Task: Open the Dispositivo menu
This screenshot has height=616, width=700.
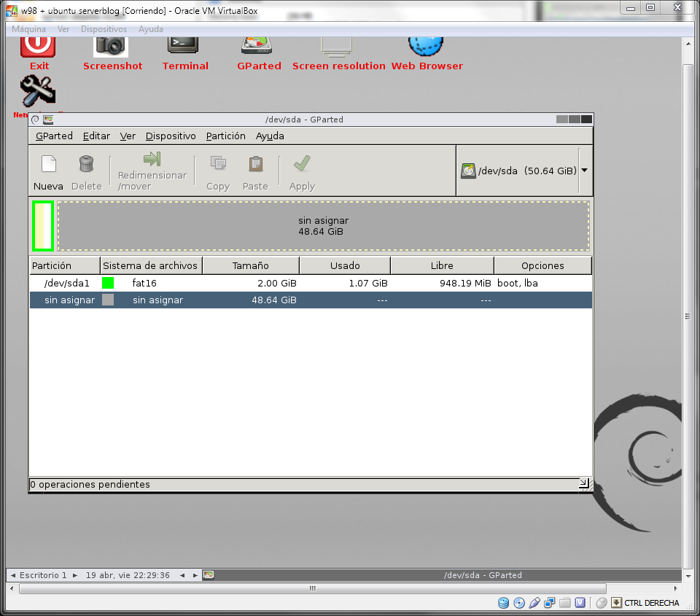Action: [171, 136]
